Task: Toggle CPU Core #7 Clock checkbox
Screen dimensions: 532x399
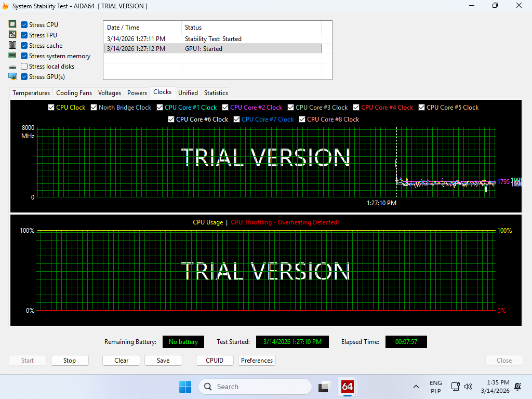Action: 237,119
